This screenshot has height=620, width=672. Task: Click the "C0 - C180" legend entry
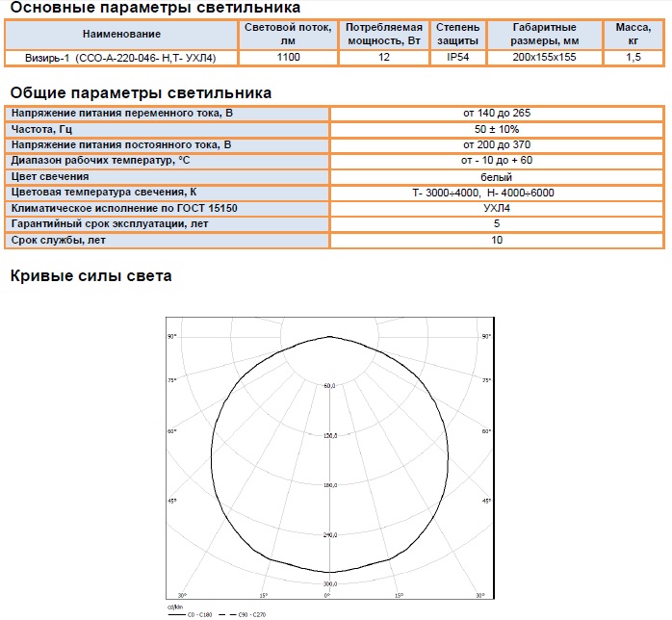[190, 614]
